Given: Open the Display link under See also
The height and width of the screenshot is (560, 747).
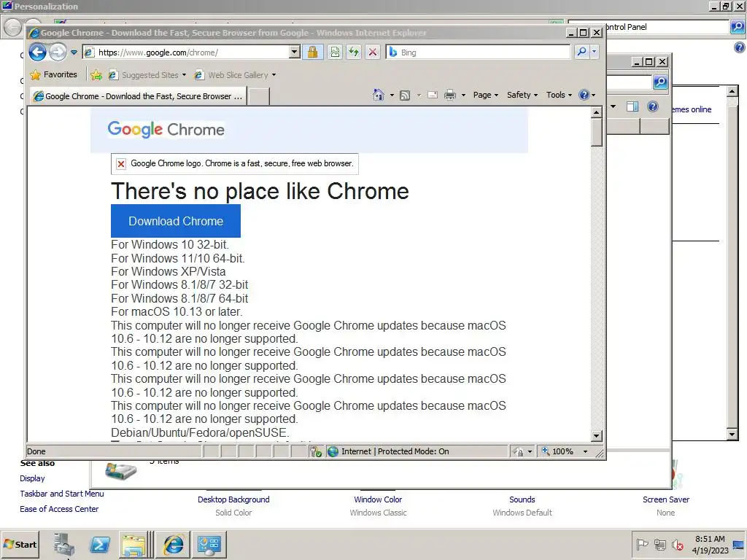Looking at the screenshot, I should click(x=32, y=478).
